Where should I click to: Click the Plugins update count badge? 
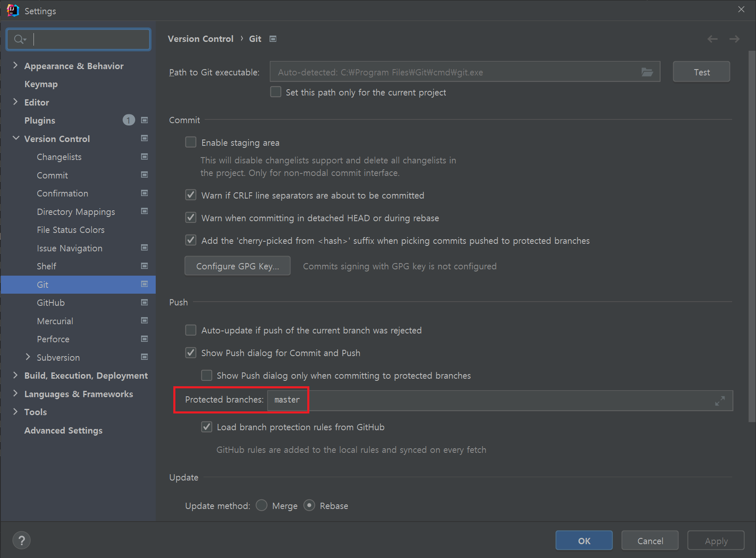(x=129, y=120)
